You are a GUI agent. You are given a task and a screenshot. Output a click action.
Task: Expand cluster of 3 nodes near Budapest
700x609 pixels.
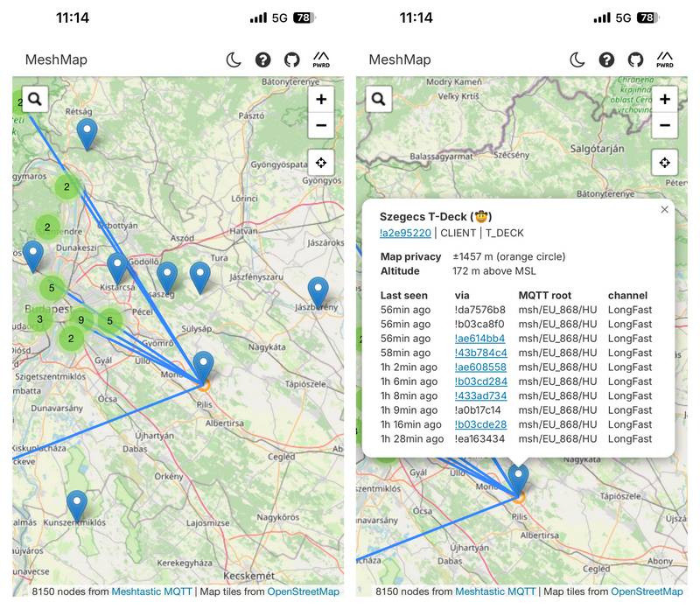pyautogui.click(x=39, y=318)
